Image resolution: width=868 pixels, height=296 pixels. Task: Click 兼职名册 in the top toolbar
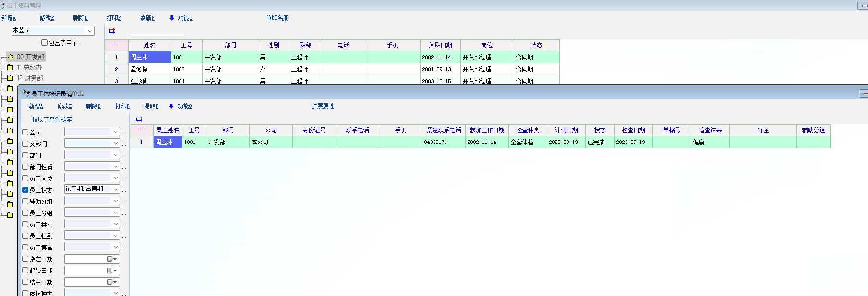click(277, 18)
